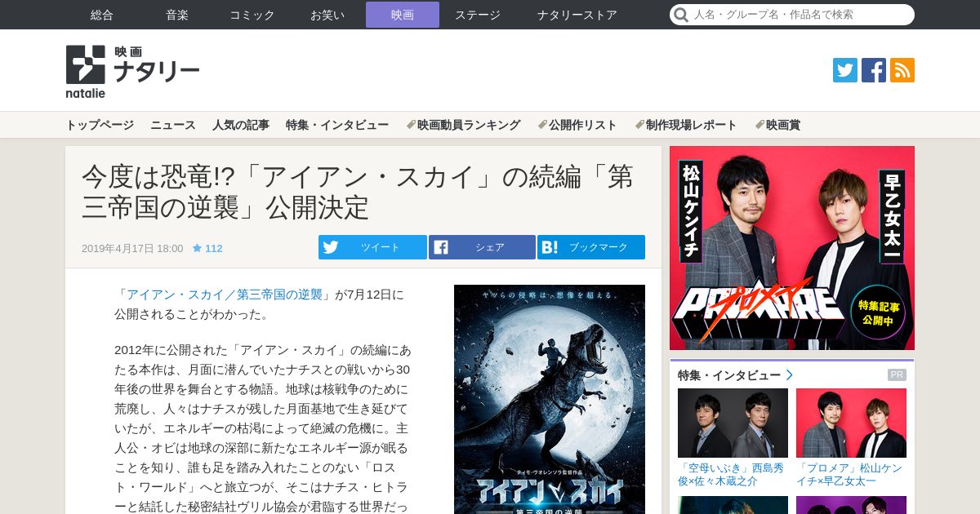Image resolution: width=980 pixels, height=514 pixels.
Task: Click the date 2019年4月17日 18:00
Action: click(x=132, y=248)
